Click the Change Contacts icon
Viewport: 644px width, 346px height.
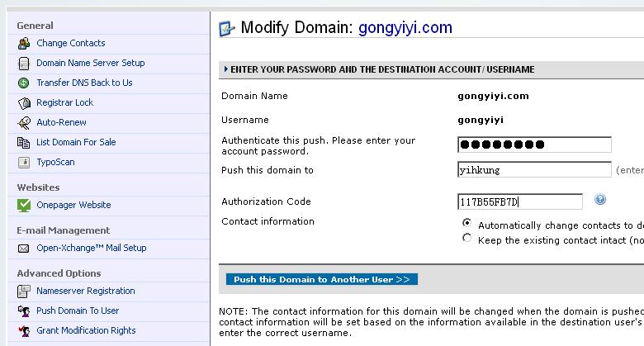[x=24, y=43]
